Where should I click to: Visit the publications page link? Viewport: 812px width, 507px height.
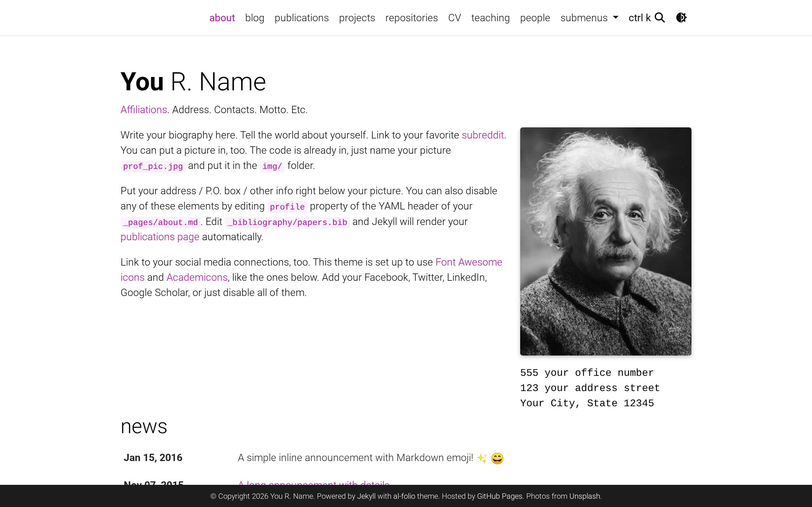pyautogui.click(x=160, y=237)
